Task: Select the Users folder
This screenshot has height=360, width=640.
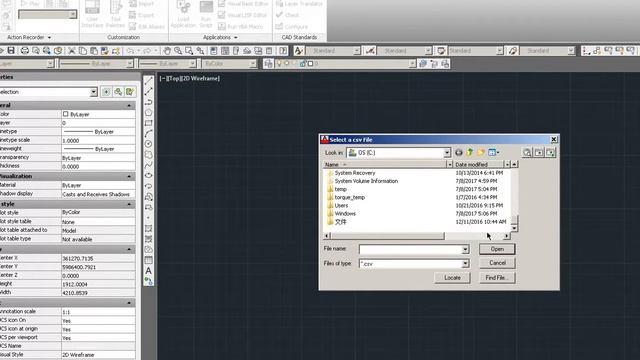Action: coord(341,205)
